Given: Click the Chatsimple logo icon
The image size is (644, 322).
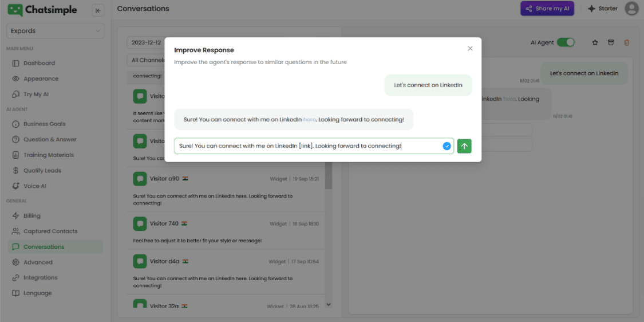Looking at the screenshot, I should (15, 10).
